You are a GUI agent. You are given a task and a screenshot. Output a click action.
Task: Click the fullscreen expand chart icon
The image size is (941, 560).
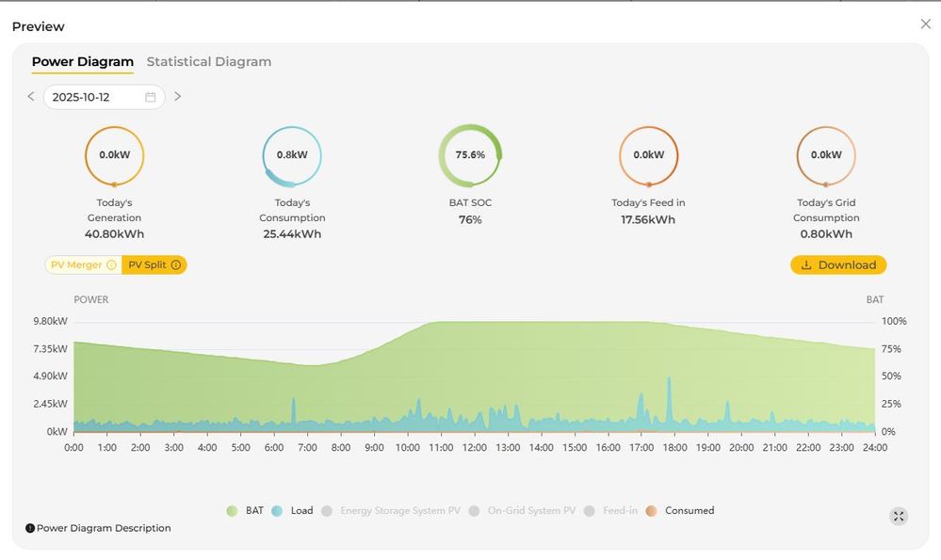(899, 516)
